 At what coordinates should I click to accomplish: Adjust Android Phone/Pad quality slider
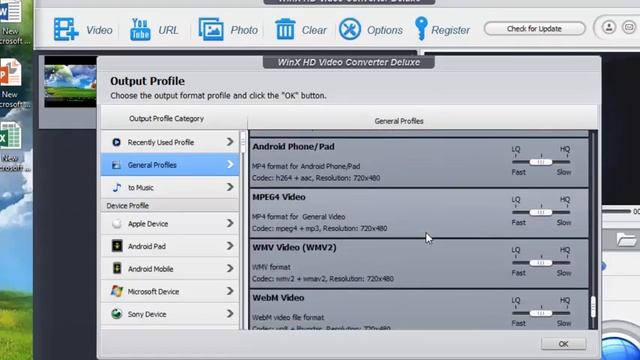541,162
